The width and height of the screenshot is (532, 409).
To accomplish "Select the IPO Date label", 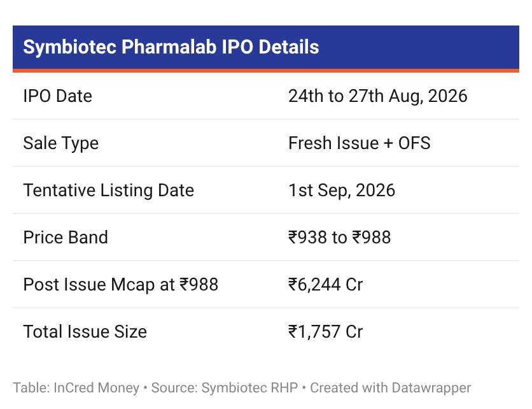I will [x=58, y=96].
